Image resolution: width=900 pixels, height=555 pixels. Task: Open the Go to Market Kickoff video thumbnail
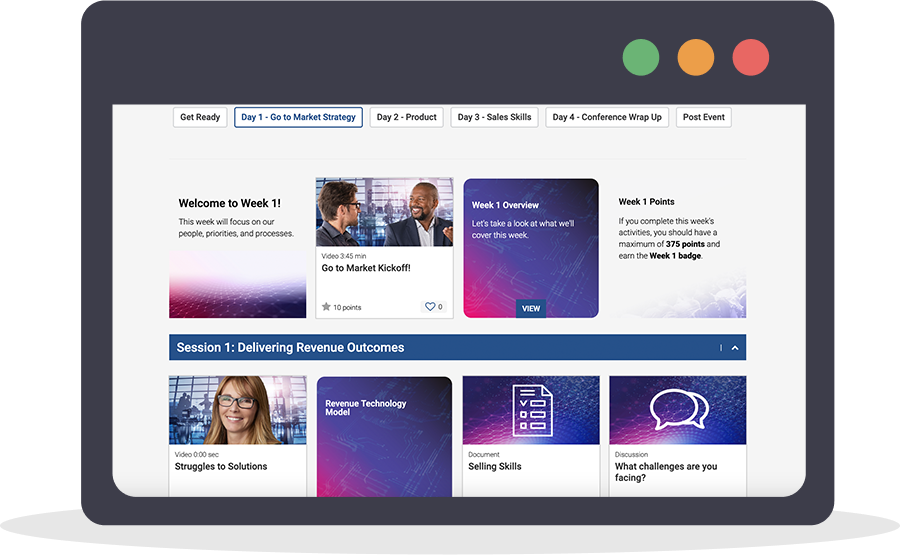point(384,212)
